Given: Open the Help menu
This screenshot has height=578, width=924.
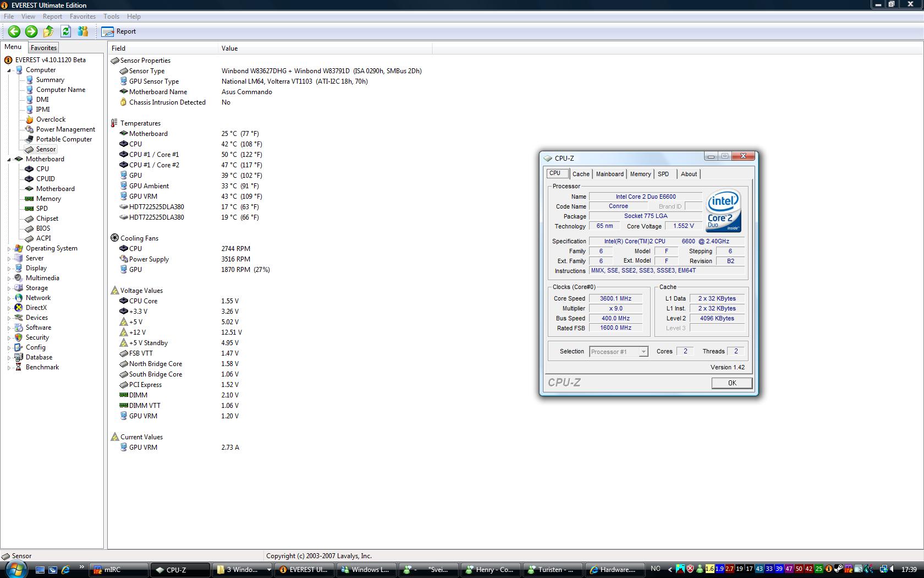Looking at the screenshot, I should pyautogui.click(x=134, y=17).
